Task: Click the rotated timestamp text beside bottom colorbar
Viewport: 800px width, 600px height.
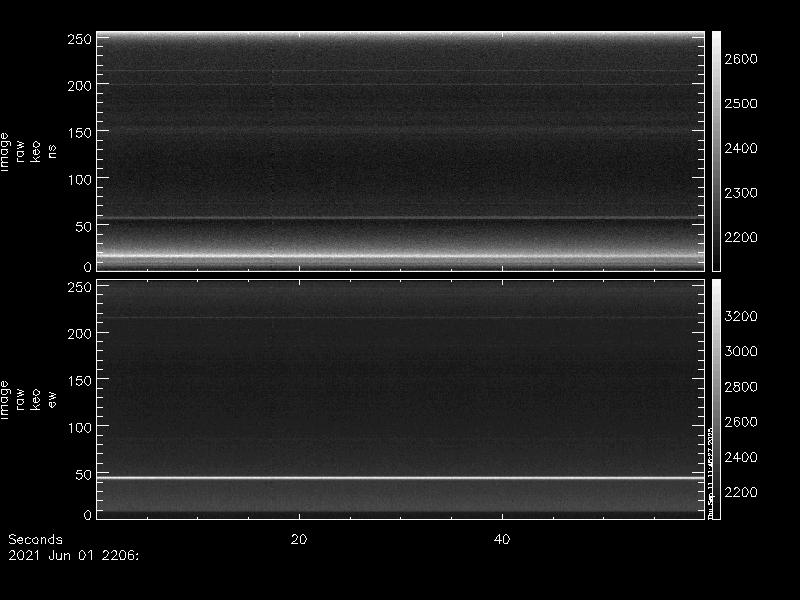Action: pyautogui.click(x=711, y=470)
